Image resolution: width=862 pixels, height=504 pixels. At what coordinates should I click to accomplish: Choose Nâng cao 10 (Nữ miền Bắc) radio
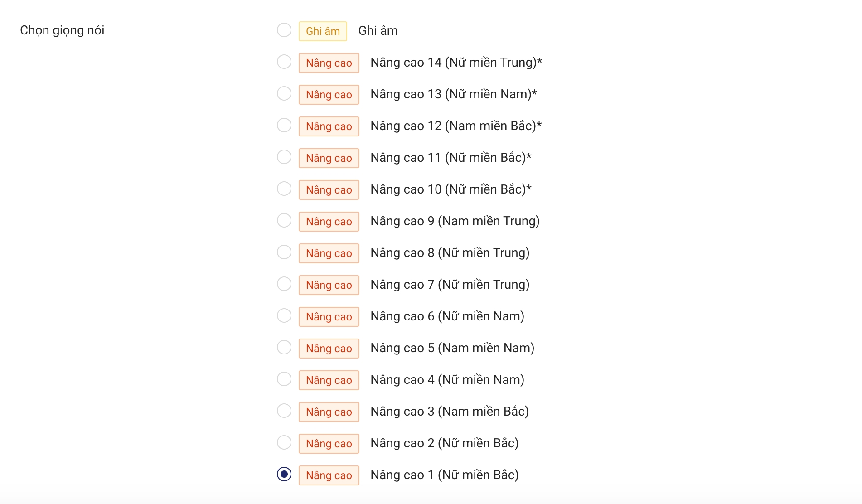(284, 189)
